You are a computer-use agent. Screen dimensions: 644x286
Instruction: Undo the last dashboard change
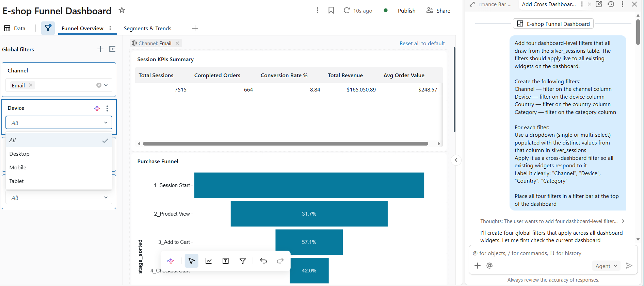[263, 261]
